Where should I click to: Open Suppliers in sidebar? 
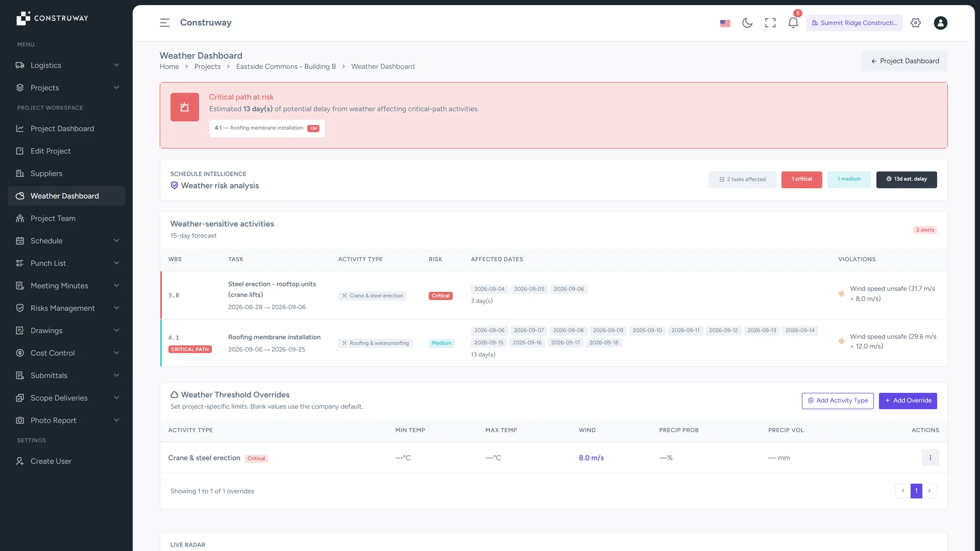click(x=66, y=173)
